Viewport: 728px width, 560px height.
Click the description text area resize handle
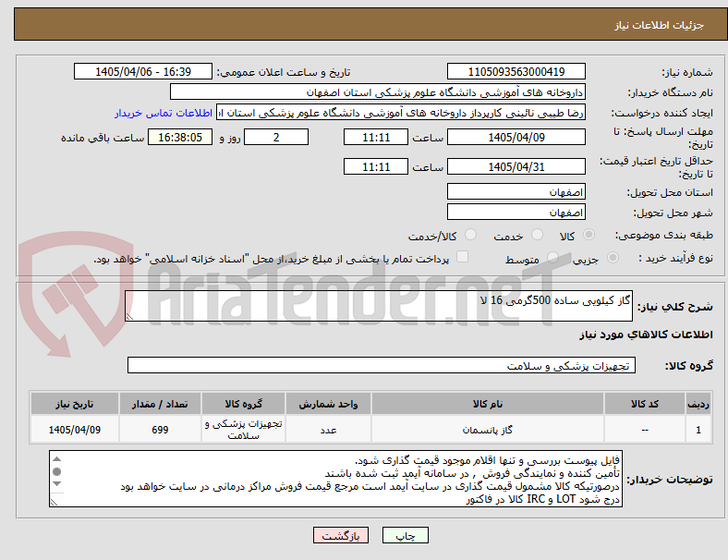(x=129, y=317)
